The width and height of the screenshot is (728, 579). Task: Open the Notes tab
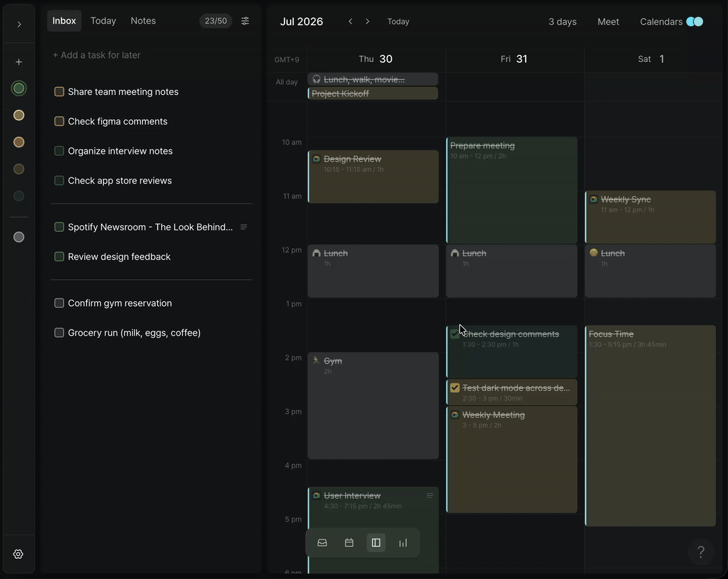click(x=143, y=21)
